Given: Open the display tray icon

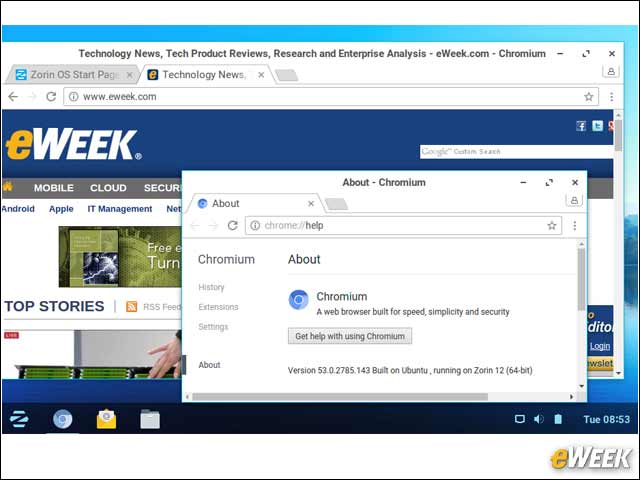Looking at the screenshot, I should point(519,419).
